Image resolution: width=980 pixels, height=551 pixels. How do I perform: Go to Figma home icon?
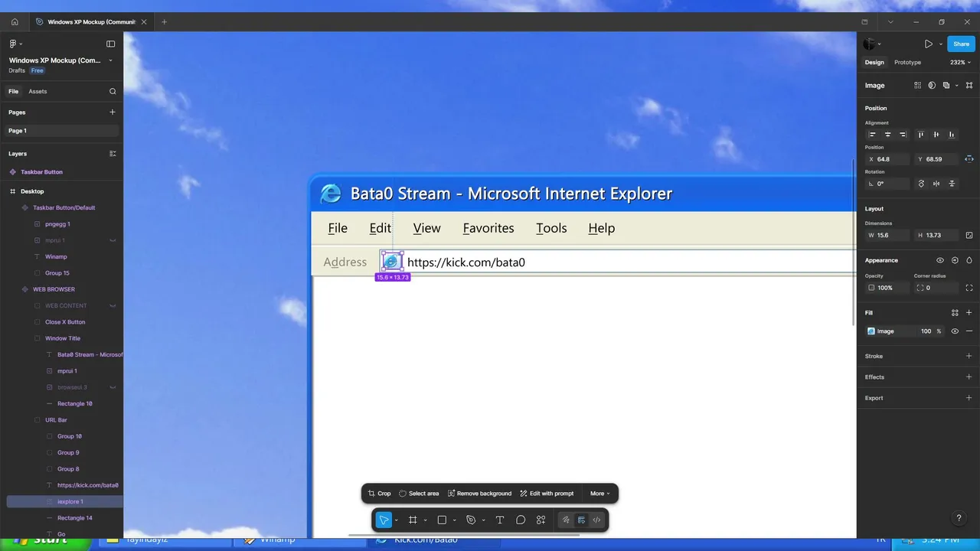coord(14,22)
